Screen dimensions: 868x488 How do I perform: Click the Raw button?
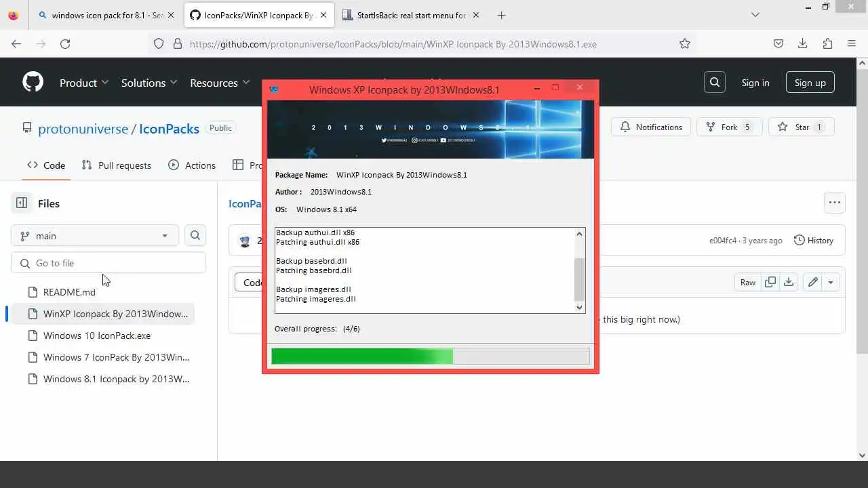(748, 282)
